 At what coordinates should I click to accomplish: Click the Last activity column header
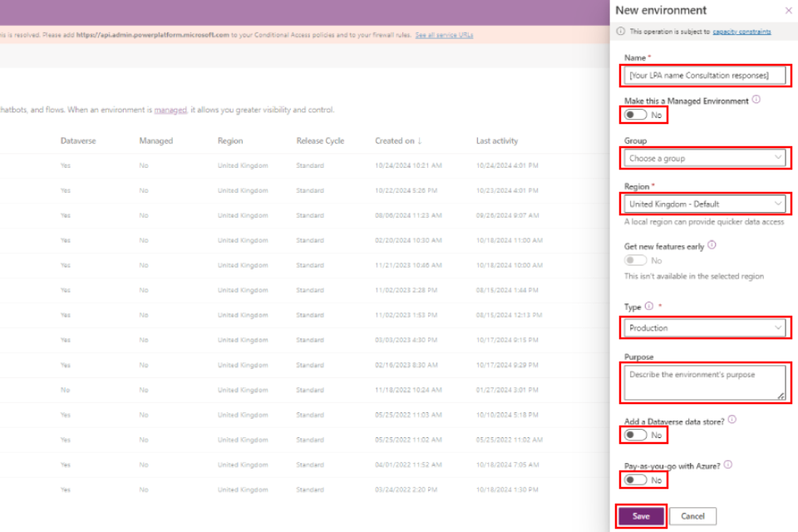pyautogui.click(x=496, y=141)
